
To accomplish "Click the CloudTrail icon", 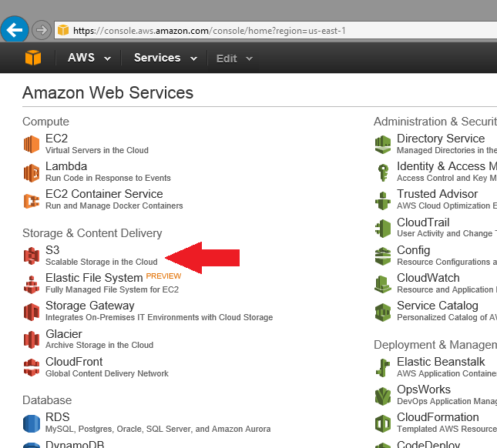I will [x=383, y=229].
